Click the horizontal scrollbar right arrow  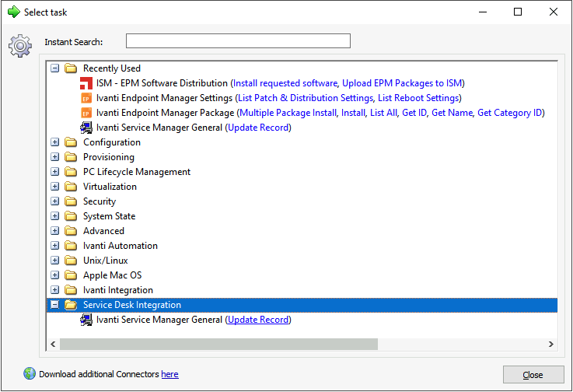click(551, 344)
